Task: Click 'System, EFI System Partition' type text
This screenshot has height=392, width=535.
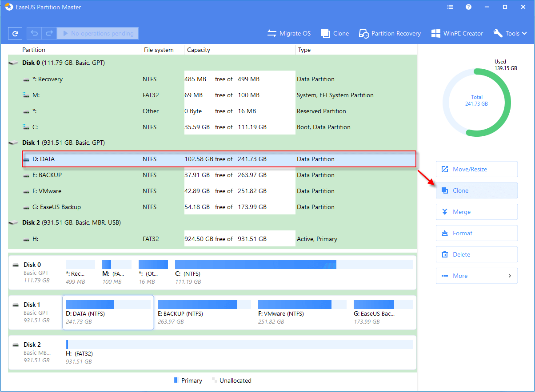Action: coord(335,95)
